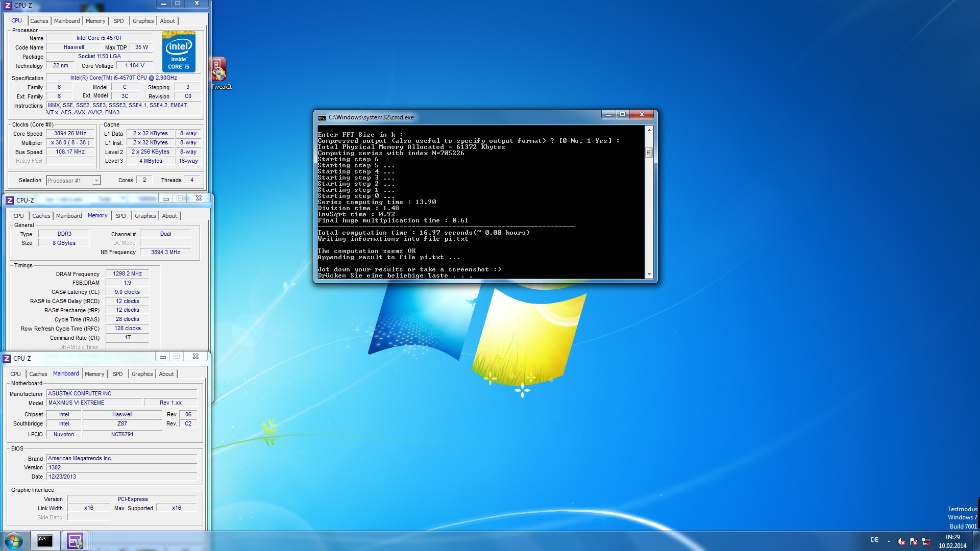The width and height of the screenshot is (980, 551).
Task: Click the cmd scrollbar up arrow
Action: click(x=649, y=130)
